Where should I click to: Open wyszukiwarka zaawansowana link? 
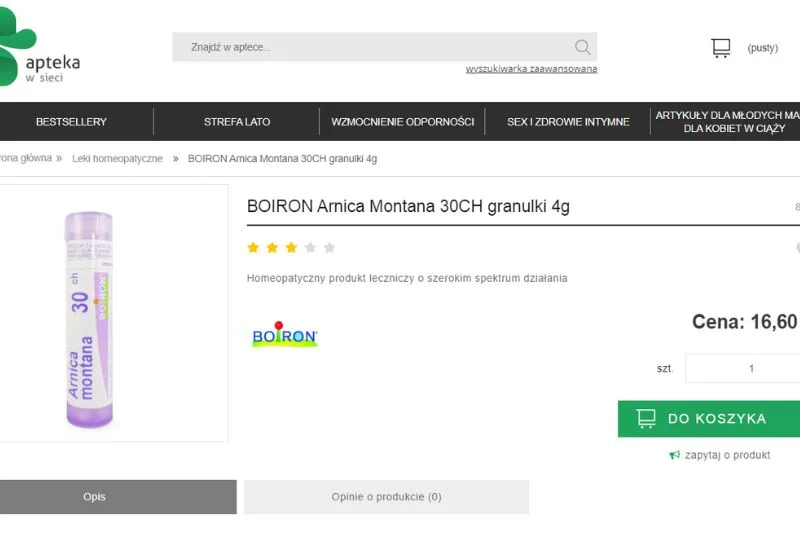[531, 69]
